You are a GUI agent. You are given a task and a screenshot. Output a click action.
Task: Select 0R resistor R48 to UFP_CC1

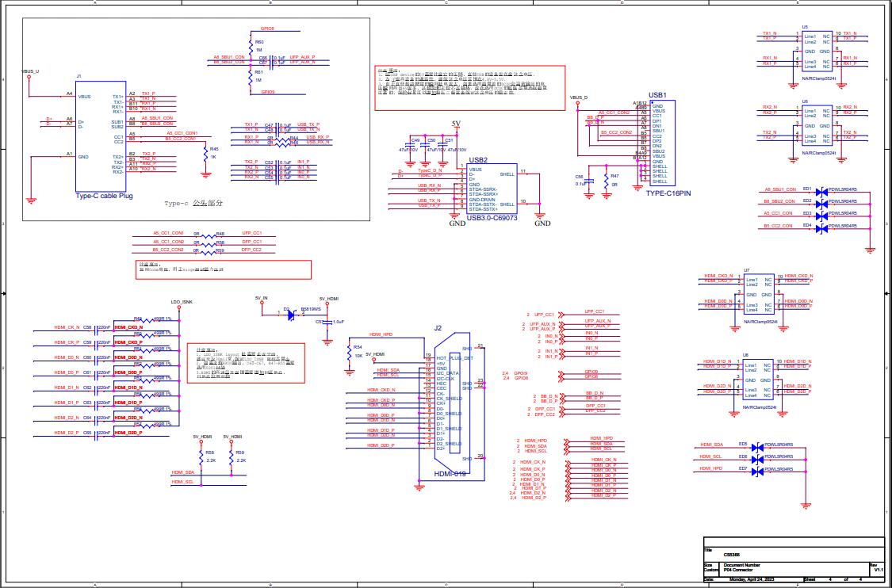tap(210, 237)
